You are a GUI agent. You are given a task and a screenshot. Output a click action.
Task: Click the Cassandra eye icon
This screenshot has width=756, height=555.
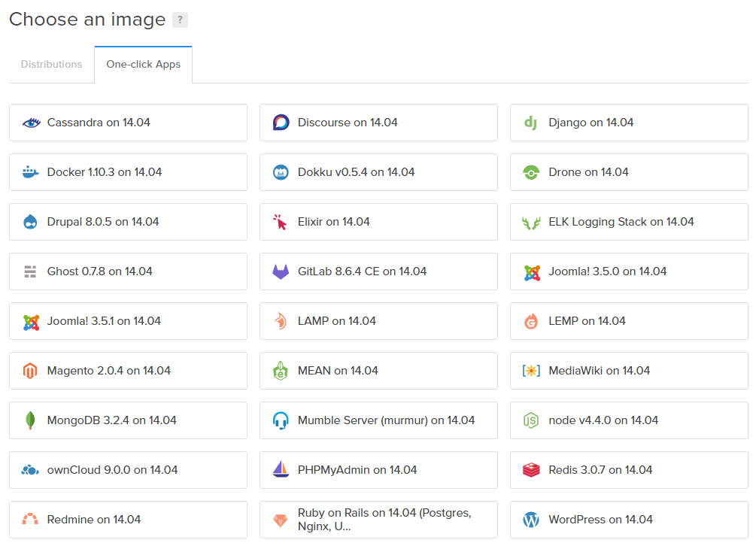point(32,123)
